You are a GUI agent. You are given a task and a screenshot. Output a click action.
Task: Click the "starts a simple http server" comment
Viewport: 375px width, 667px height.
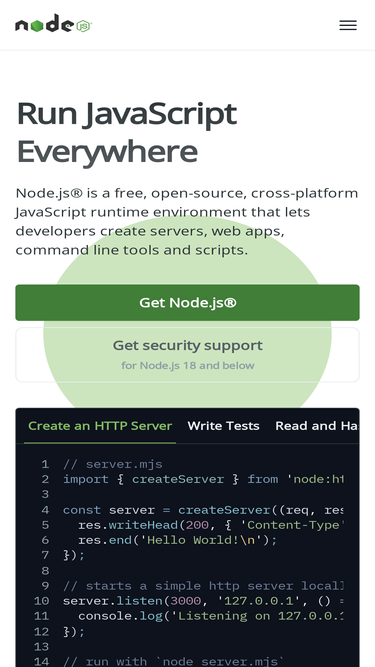(x=203, y=586)
